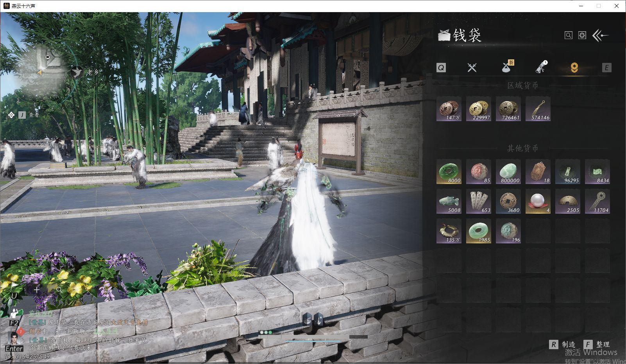Screen dimensions: 626x364
Task: Select the green map token showing 8434
Action: (597, 171)
